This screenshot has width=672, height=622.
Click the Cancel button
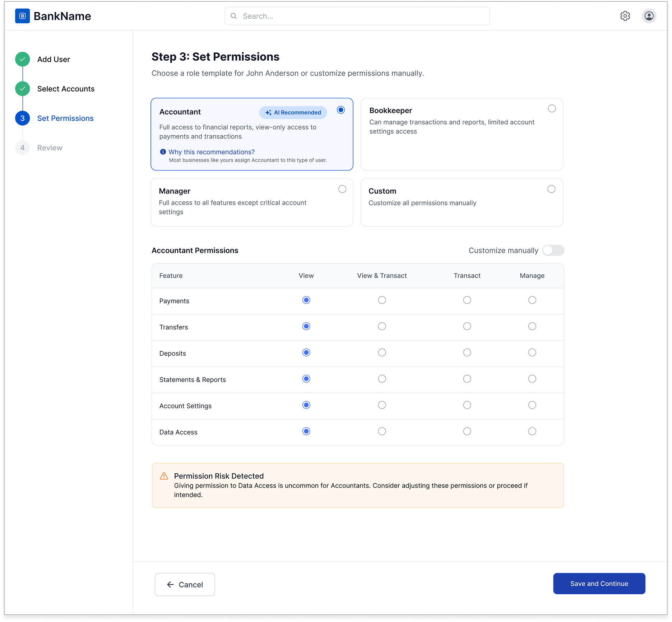(x=185, y=584)
